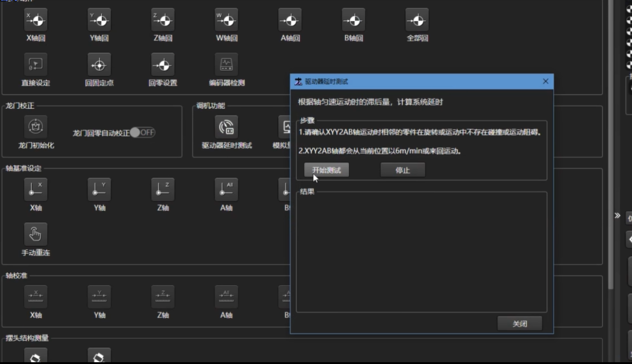Click inside the 结果 results area
632x364 pixels.
(x=421, y=252)
